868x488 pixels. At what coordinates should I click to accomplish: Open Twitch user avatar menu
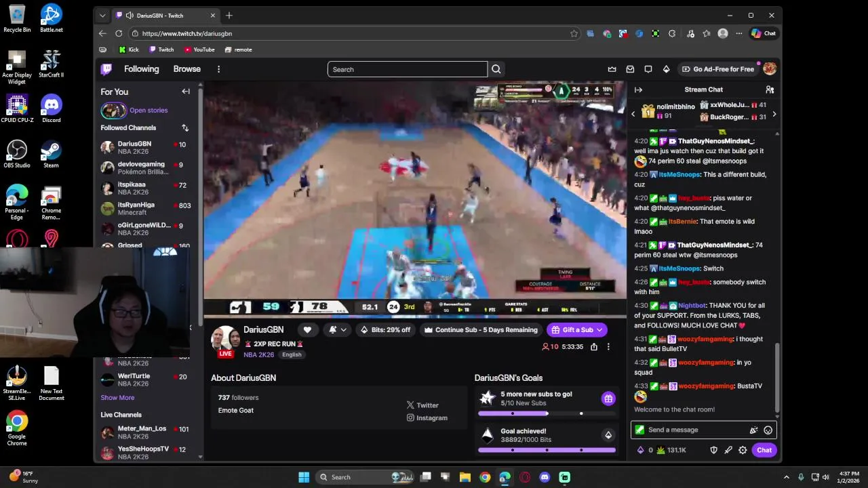point(770,68)
